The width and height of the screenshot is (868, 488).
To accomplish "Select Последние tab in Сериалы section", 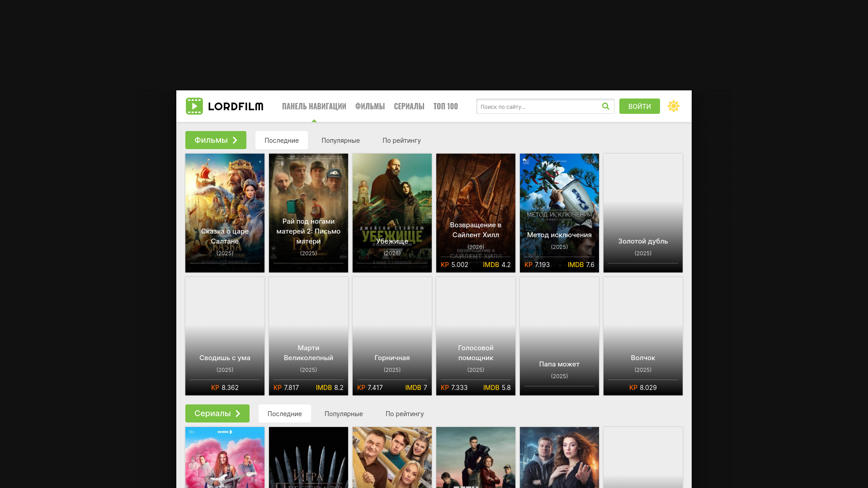I will [x=285, y=413].
